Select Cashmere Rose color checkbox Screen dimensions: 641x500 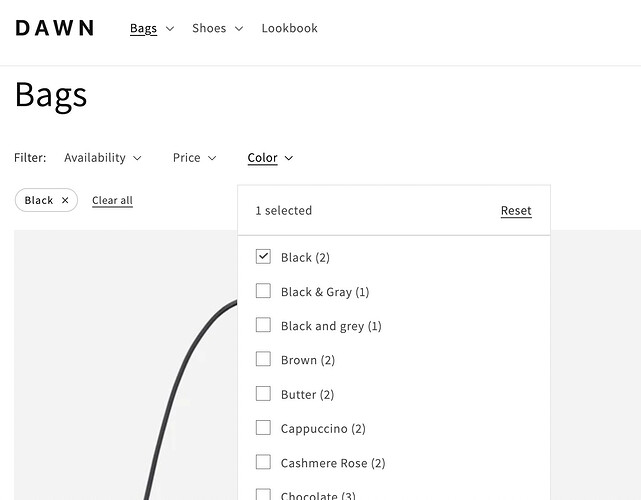[x=263, y=462]
